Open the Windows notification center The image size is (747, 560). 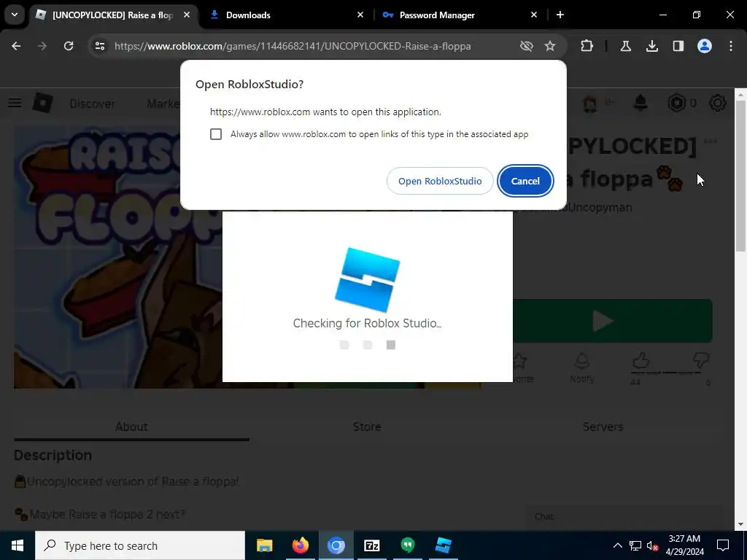[x=723, y=545]
